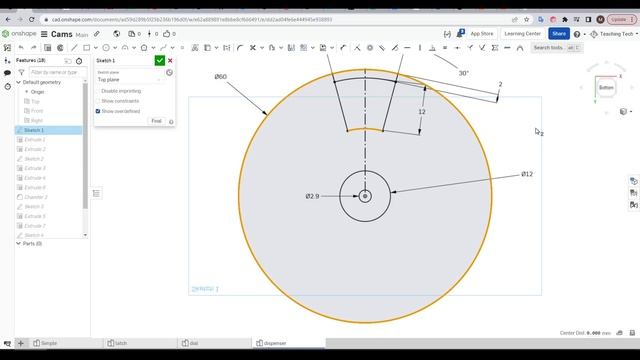
Task: Select the Line sketch tool
Action: [x=74, y=48]
